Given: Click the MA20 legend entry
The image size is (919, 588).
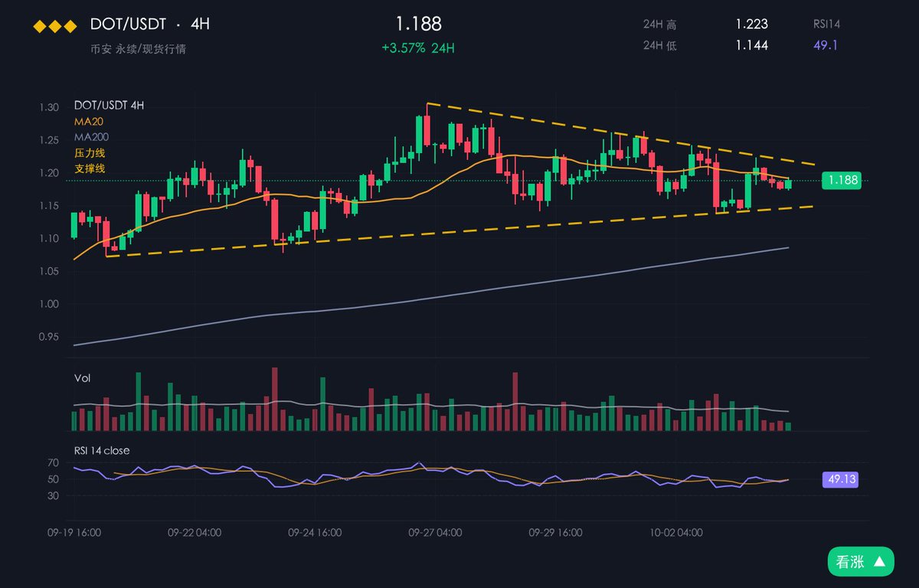Looking at the screenshot, I should coord(87,121).
